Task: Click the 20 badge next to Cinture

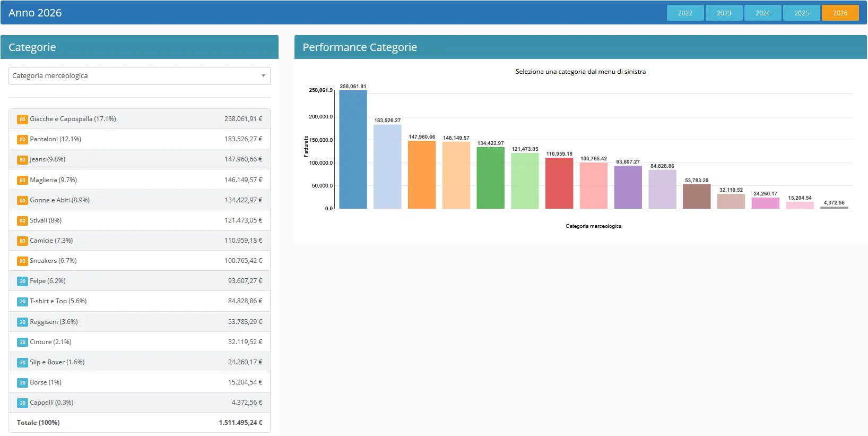Action: tap(22, 343)
